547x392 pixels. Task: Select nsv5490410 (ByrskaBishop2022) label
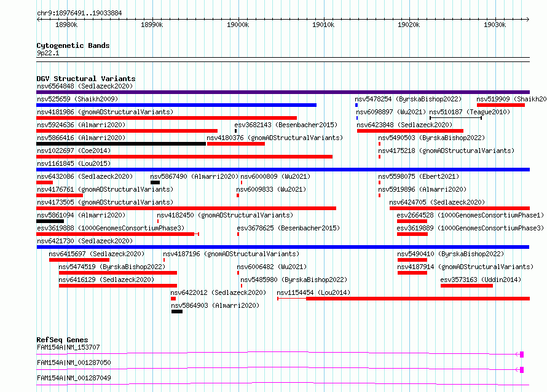[451, 254]
